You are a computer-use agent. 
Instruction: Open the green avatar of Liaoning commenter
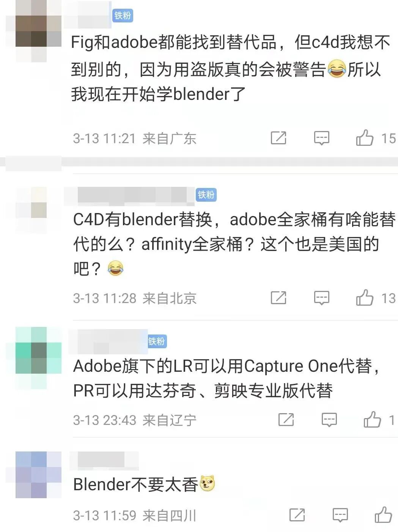(38, 358)
